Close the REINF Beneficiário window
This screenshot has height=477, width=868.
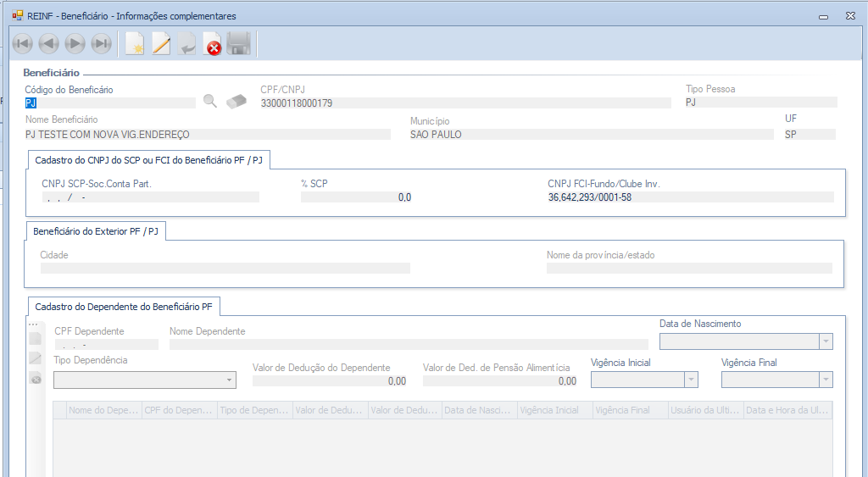coord(851,16)
